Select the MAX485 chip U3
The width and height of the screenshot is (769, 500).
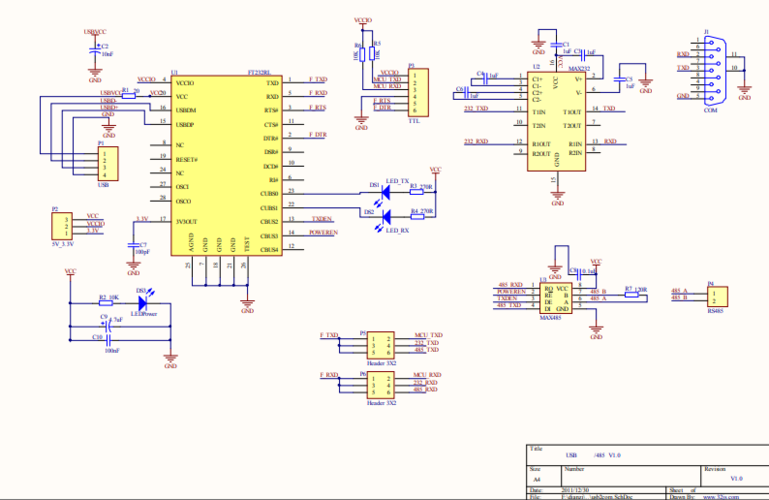[x=553, y=297]
